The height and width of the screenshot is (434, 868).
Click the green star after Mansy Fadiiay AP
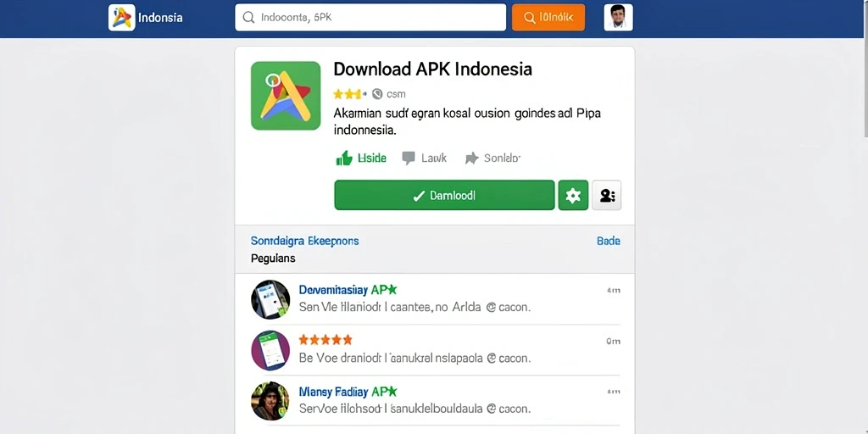tap(392, 392)
